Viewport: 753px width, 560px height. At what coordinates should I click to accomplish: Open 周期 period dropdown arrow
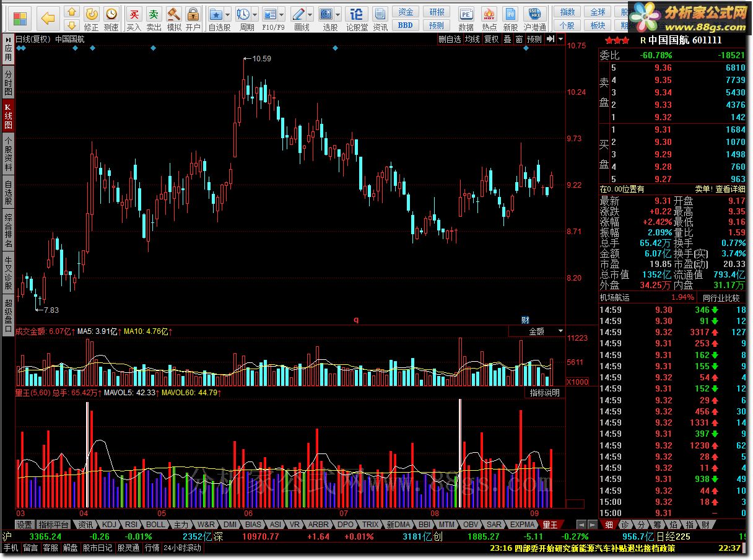click(255, 14)
